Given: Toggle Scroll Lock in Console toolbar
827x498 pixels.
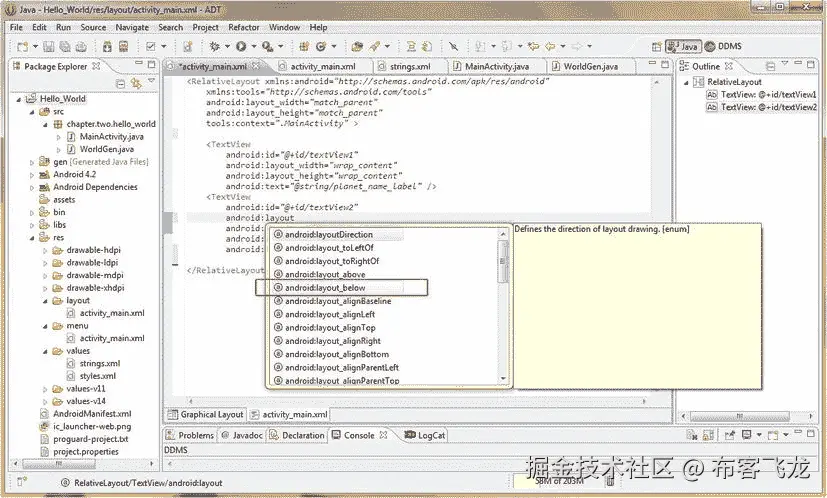Looking at the screenshot, I should (x=708, y=435).
